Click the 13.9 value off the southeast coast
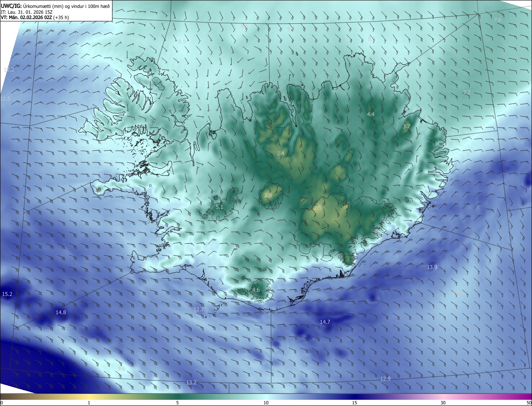 pos(432,267)
